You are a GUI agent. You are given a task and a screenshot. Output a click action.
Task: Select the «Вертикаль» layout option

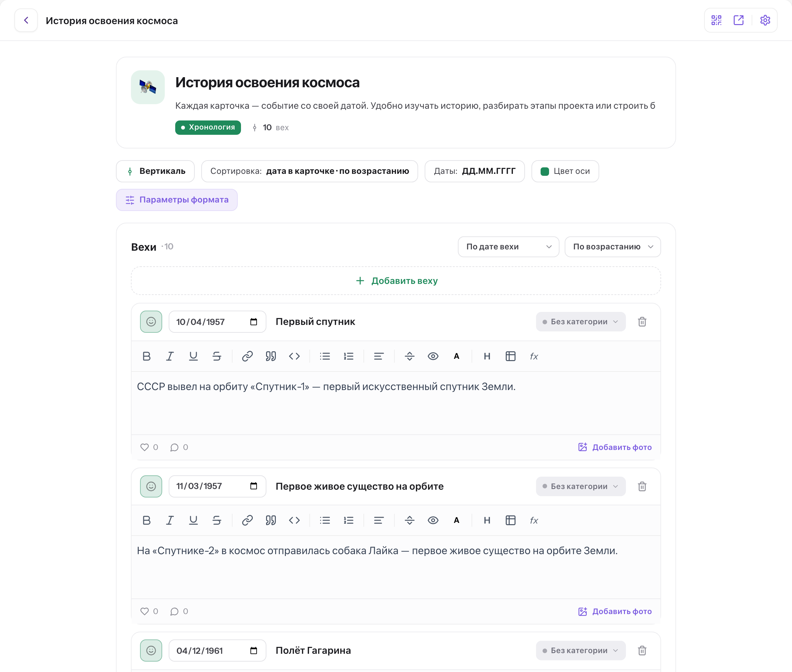(x=155, y=172)
